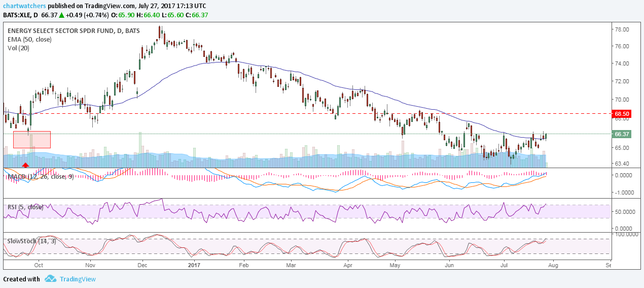This screenshot has height=288, width=644.
Task: Click the MACD -1.0000 axis value
Action: (x=624, y=193)
